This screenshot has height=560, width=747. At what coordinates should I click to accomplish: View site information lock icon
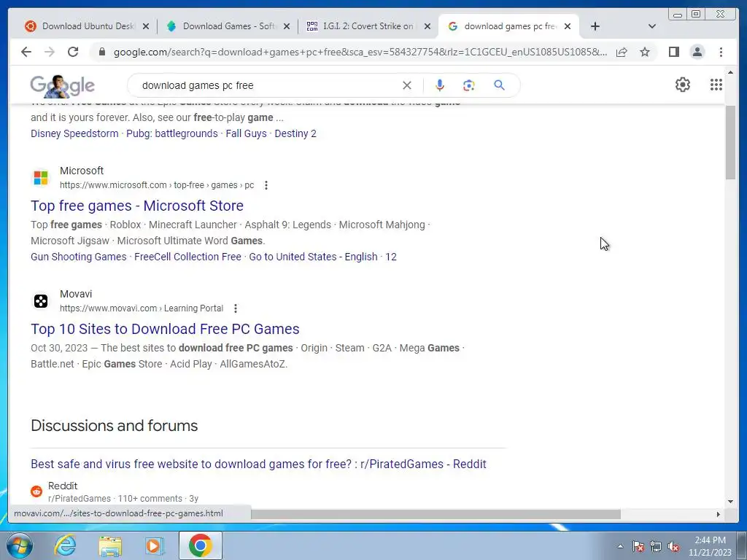tap(101, 52)
